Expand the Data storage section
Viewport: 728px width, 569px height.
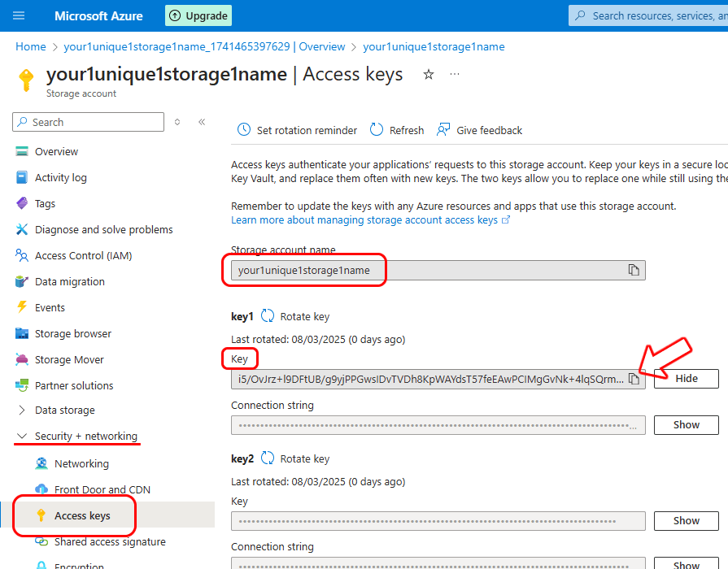pos(22,410)
